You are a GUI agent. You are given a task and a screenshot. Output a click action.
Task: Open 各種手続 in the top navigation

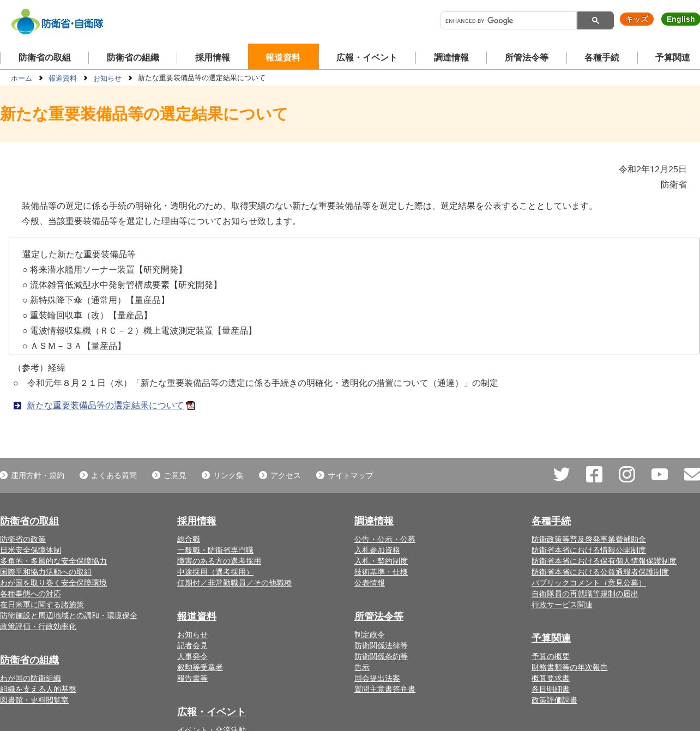pos(602,57)
